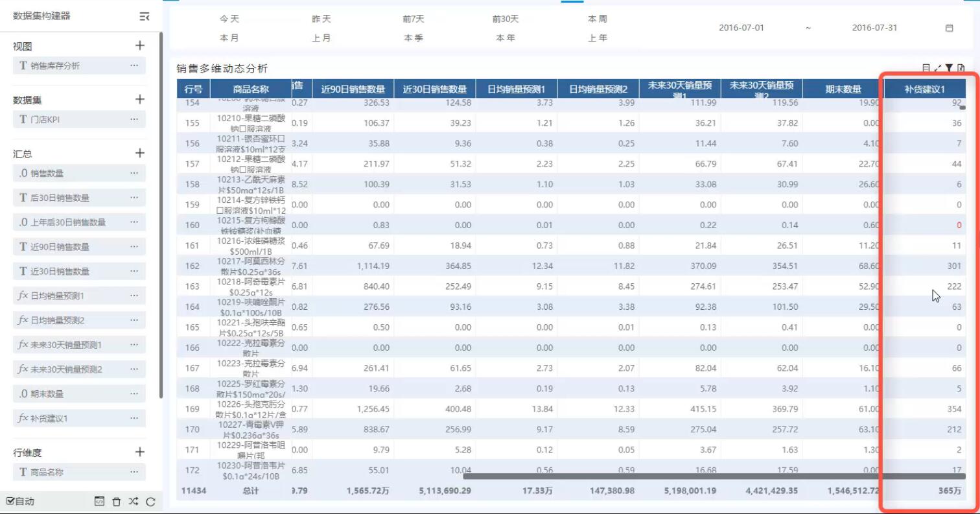Select the 今天 date shortcut
This screenshot has width=980, height=514.
tap(229, 19)
